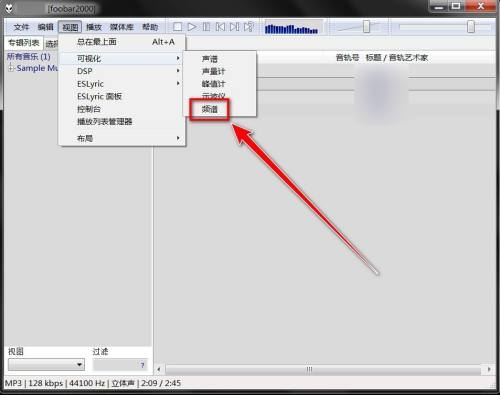Click the 44100 Hz status bar text
The image size is (500, 395).
pyautogui.click(x=87, y=383)
